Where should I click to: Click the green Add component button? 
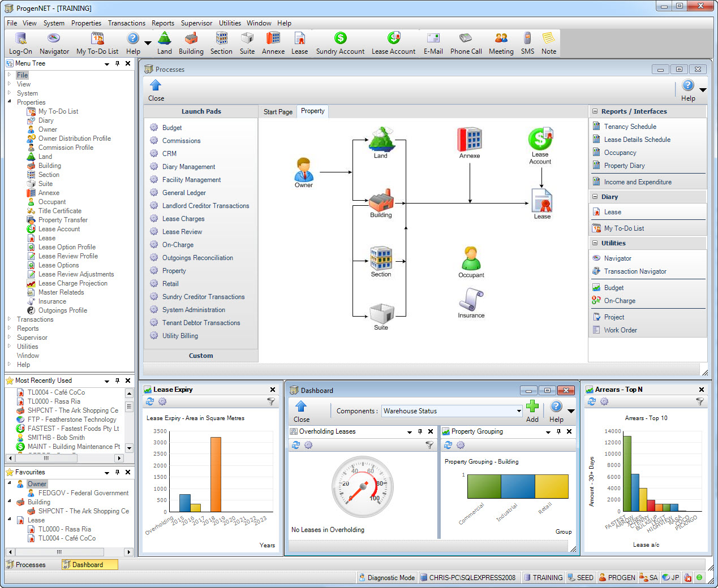tap(532, 407)
